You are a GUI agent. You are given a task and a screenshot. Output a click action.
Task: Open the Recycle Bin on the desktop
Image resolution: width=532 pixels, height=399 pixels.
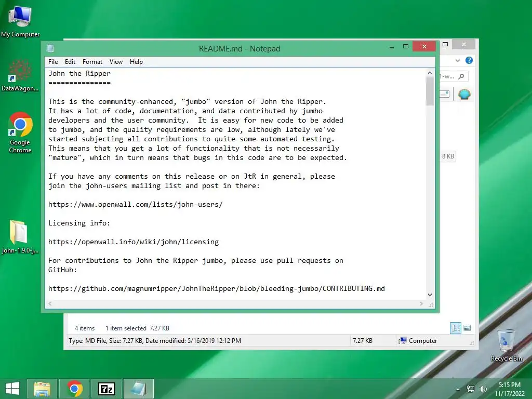tap(506, 345)
